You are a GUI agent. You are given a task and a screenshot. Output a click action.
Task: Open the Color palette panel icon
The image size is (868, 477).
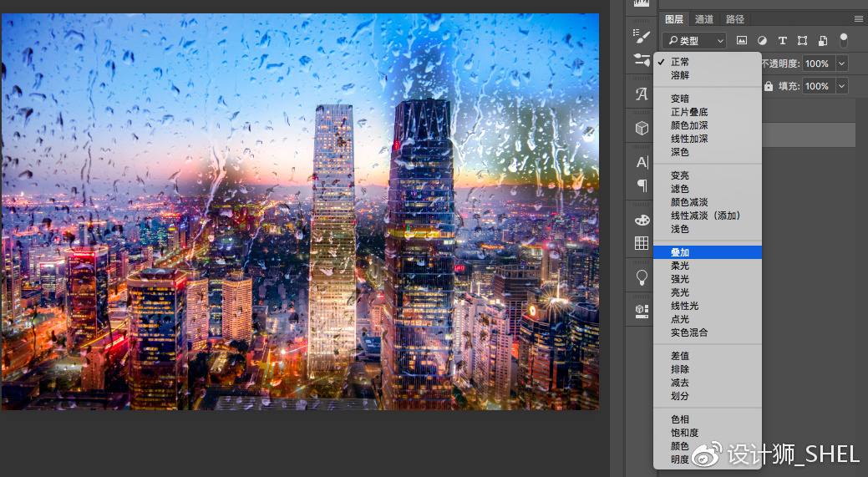(642, 220)
